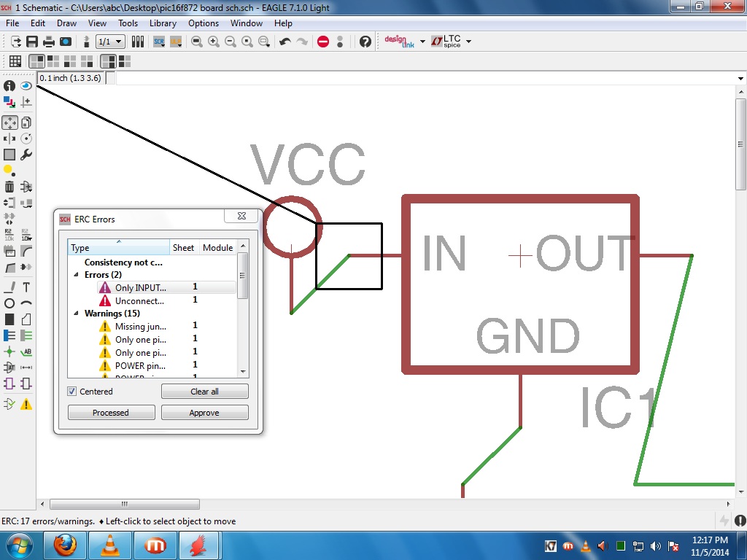Run a user program with the ULP icon
Viewport: 747px width, 560px height.
tap(176, 42)
